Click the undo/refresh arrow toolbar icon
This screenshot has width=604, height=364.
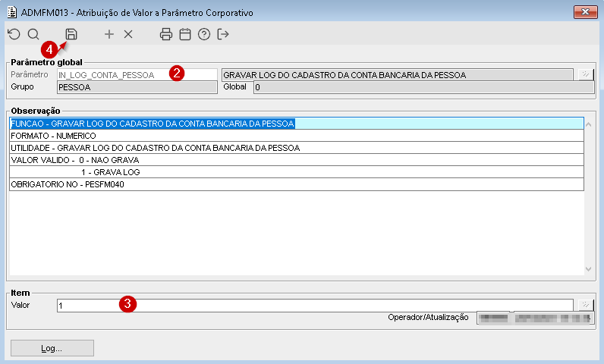click(14, 34)
